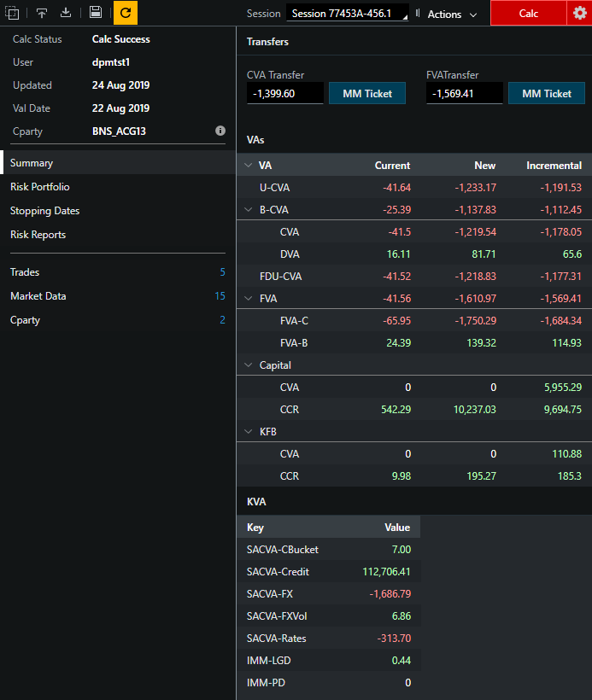The image size is (592, 700).
Task: Click the info icon beside BNS_ACG13
Action: point(220,131)
